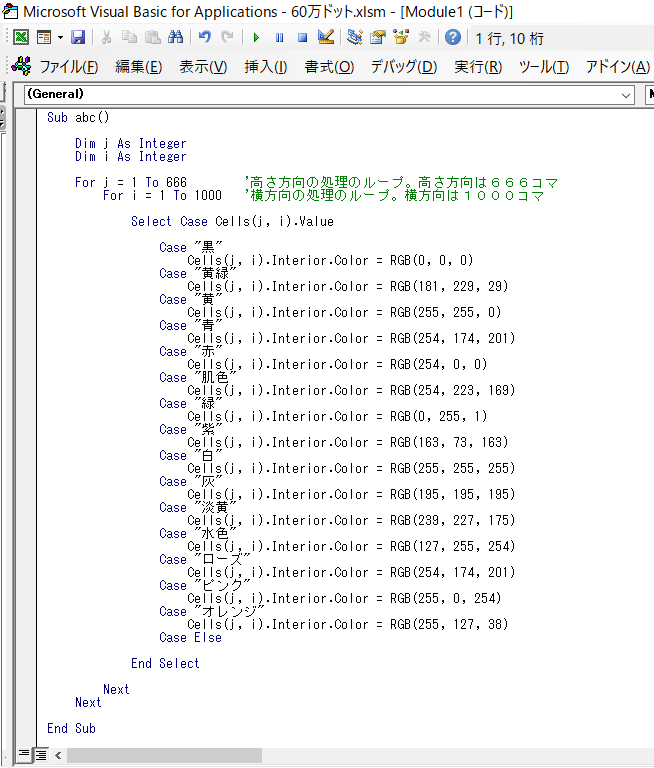Click the Case "オレンジ" line
Screen dimensions: 654x768
[212, 611]
